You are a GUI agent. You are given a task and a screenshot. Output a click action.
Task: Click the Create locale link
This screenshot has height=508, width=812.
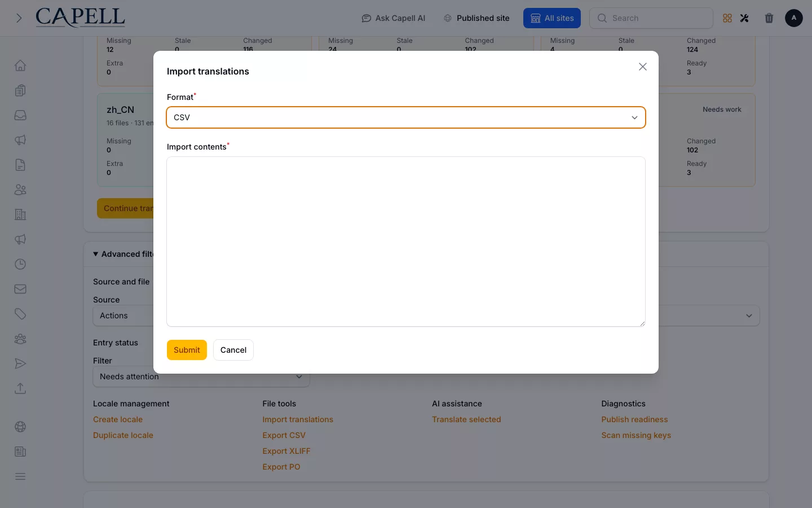coord(118,419)
